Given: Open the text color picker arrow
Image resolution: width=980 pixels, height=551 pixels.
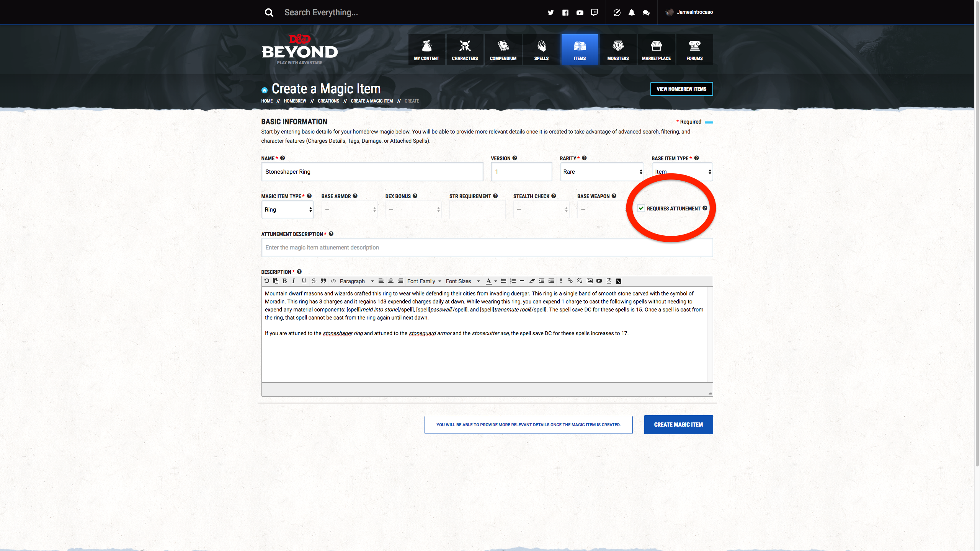Looking at the screenshot, I should pyautogui.click(x=496, y=281).
